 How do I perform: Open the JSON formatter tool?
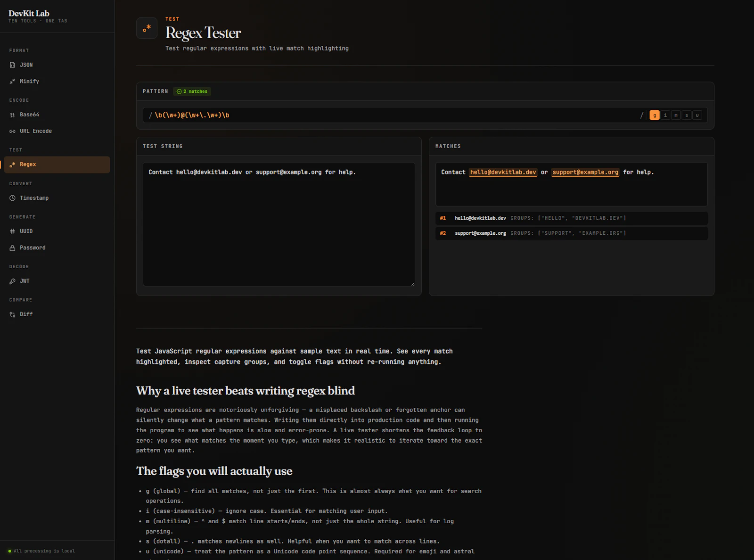coord(57,65)
